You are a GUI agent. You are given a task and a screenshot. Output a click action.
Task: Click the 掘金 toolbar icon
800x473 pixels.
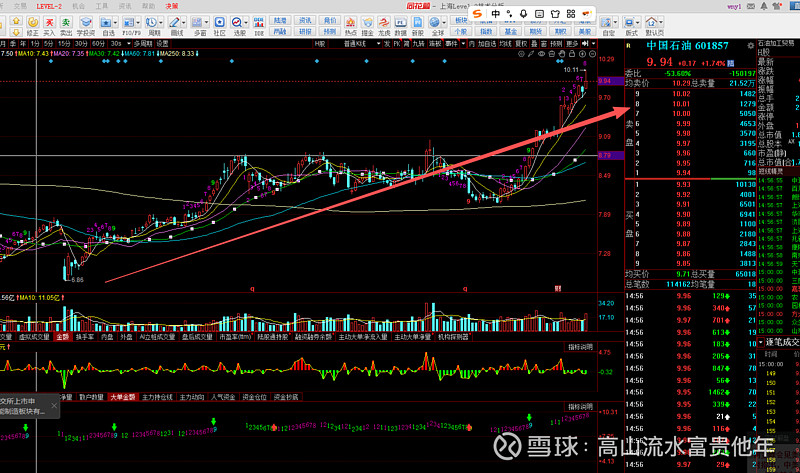pos(367,22)
